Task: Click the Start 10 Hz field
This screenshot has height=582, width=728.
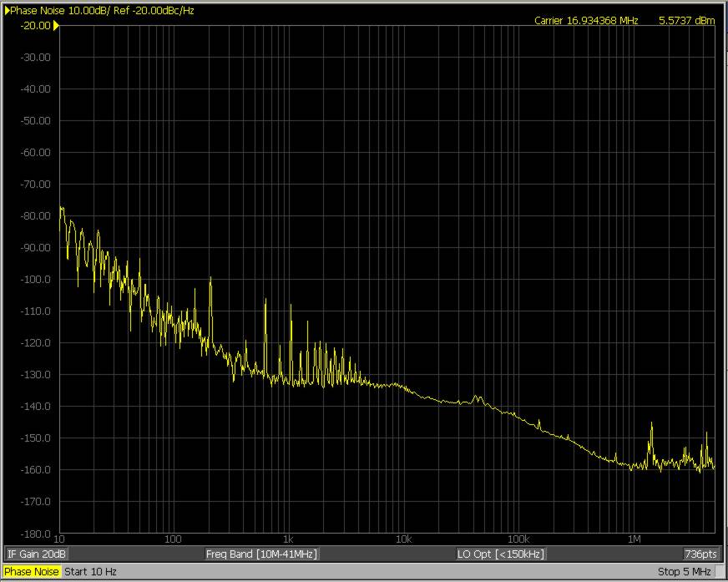Action: pyautogui.click(x=90, y=572)
